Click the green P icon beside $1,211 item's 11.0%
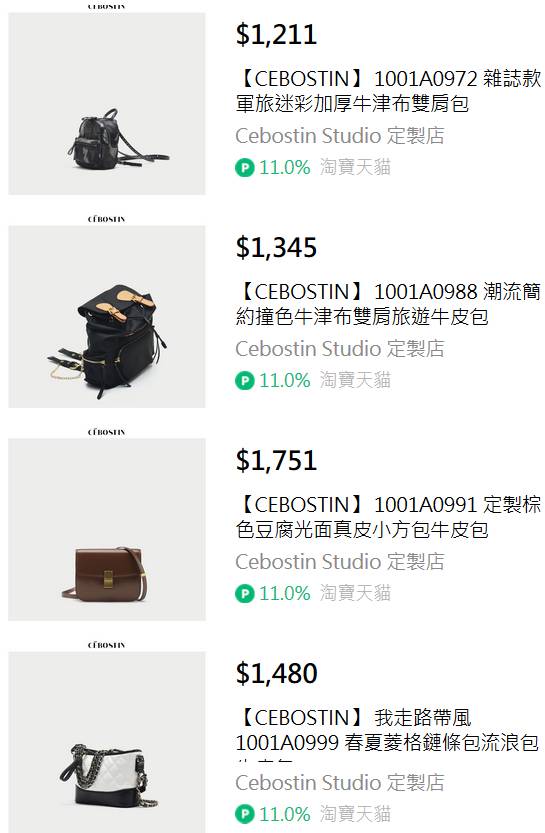The height and width of the screenshot is (833, 545). (x=244, y=168)
